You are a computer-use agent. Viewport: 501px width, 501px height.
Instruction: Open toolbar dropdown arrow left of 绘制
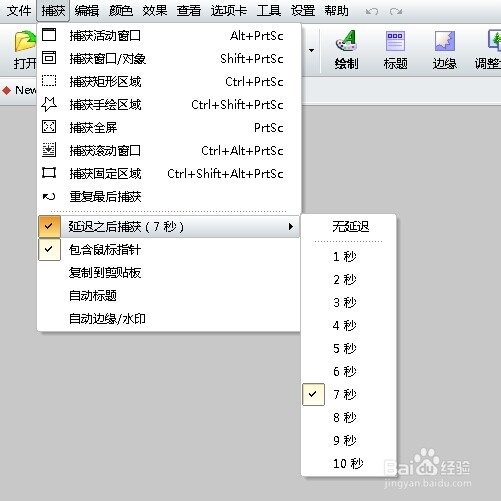pyautogui.click(x=311, y=50)
